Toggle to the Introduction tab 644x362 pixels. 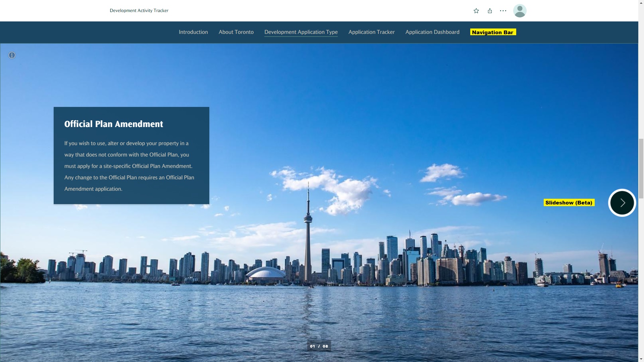click(193, 32)
